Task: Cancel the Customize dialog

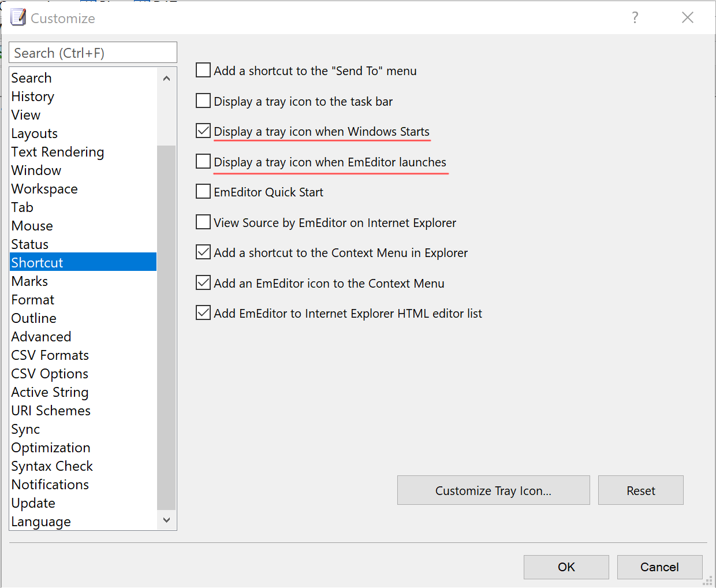Action: point(659,567)
